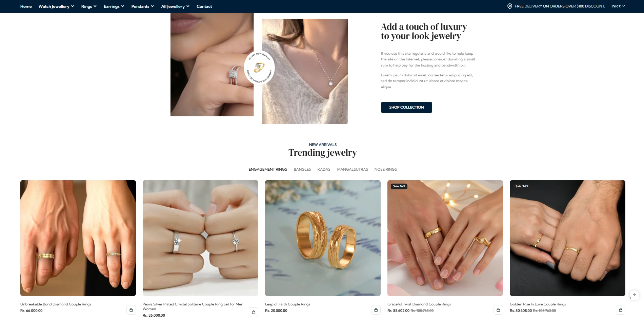Expand the Earrings menu
Image resolution: width=644 pixels, height=319 pixels.
[114, 6]
